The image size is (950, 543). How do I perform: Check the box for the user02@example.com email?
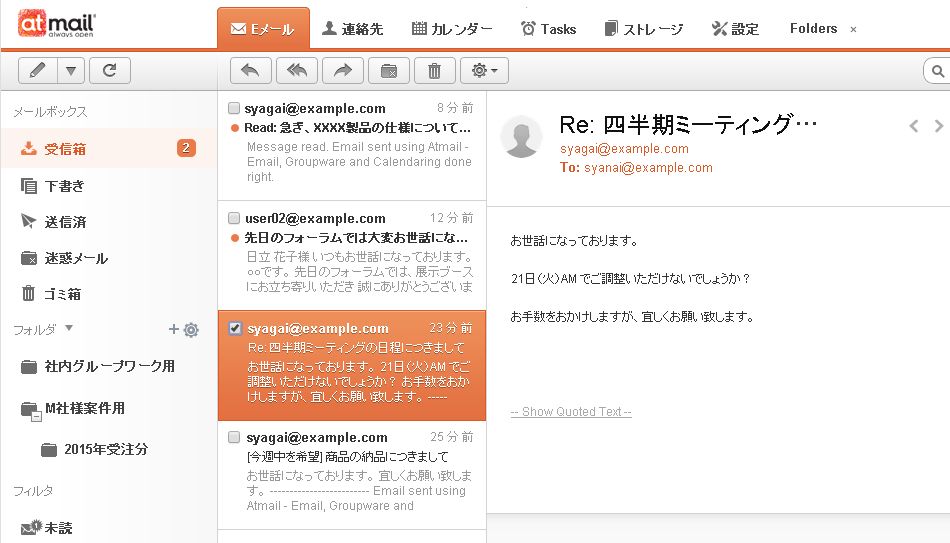click(234, 218)
